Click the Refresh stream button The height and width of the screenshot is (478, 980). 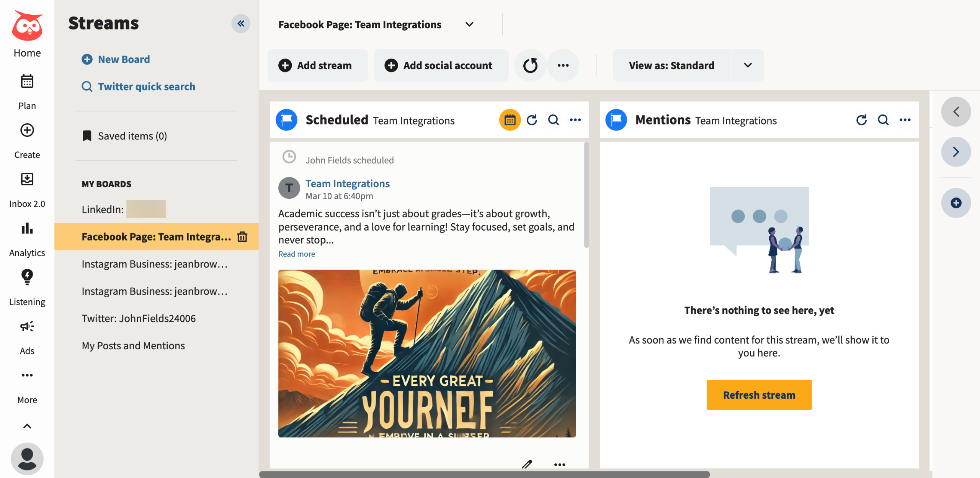click(x=759, y=395)
